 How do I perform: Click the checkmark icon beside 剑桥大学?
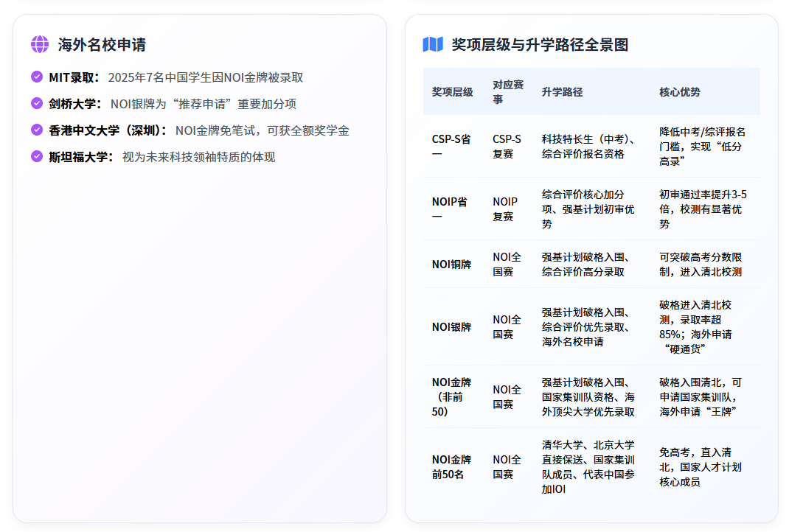click(35, 103)
